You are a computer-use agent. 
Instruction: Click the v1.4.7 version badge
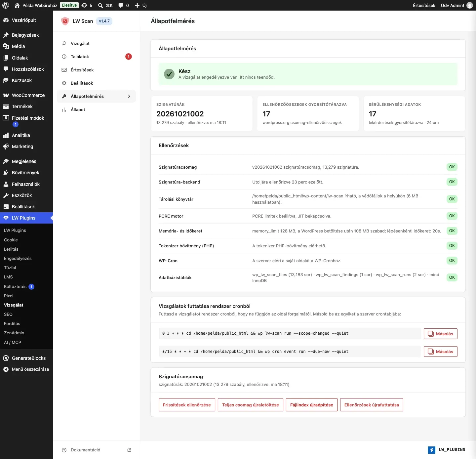tap(104, 21)
